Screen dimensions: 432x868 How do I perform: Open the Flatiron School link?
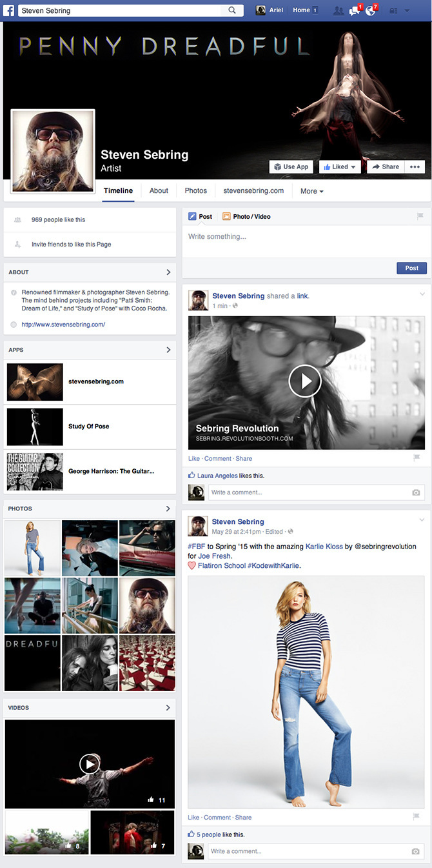(221, 565)
